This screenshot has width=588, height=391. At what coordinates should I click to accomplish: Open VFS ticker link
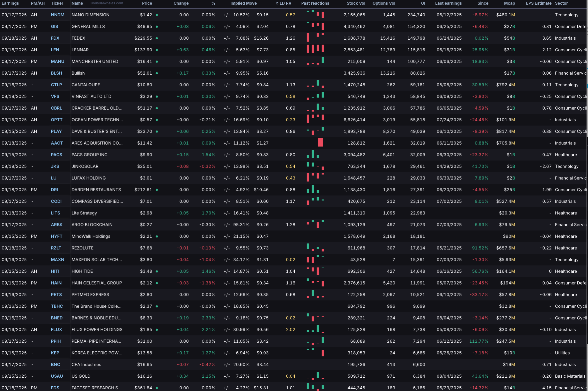pyautogui.click(x=55, y=97)
